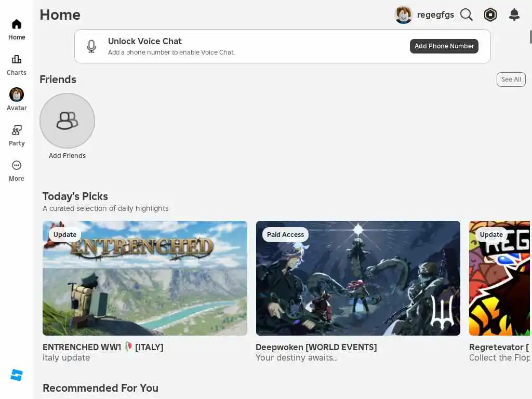Click 'A curated selection of daily highlights' text

(105, 208)
